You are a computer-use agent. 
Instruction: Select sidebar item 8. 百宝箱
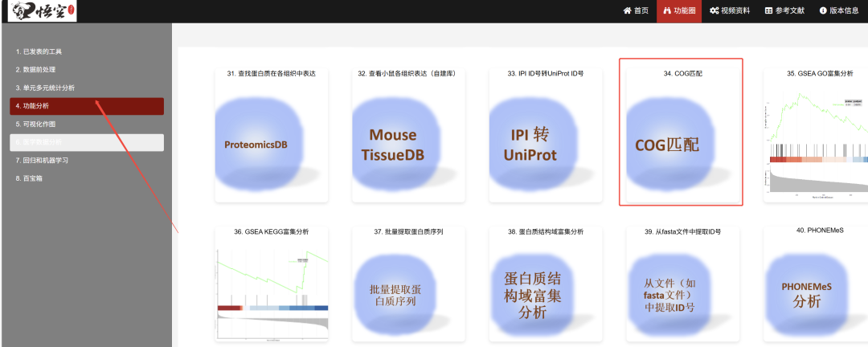(87, 179)
